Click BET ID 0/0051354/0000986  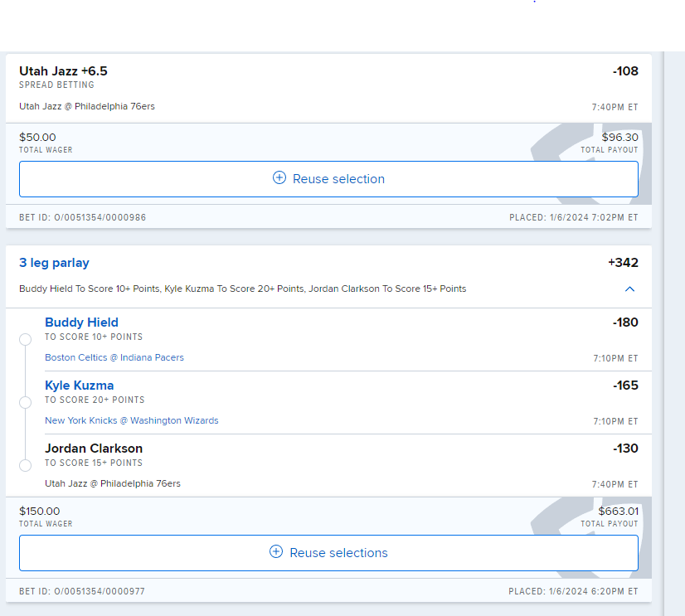pyautogui.click(x=83, y=217)
